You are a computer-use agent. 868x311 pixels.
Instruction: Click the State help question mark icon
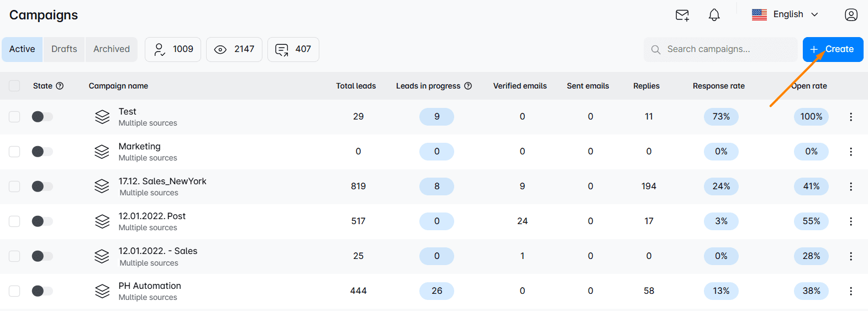coord(60,86)
